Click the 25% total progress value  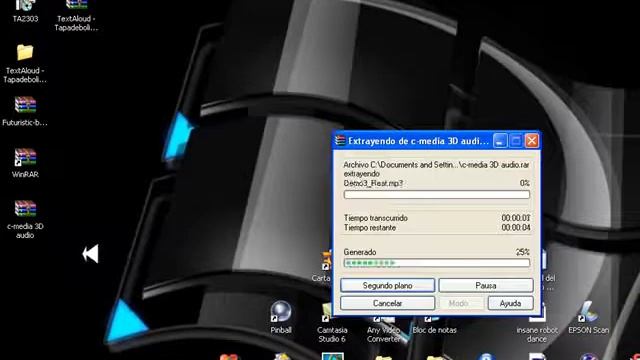[522, 252]
